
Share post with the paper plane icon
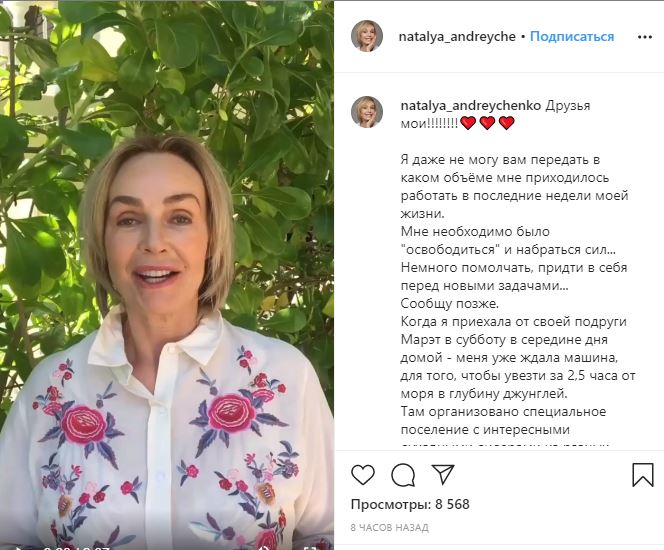pyautogui.click(x=443, y=474)
